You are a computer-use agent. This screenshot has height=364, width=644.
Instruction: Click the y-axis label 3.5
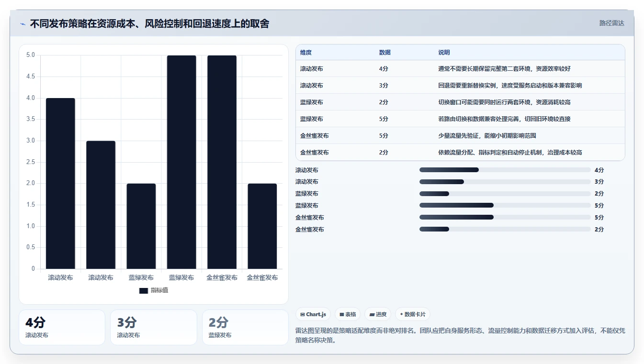31,119
